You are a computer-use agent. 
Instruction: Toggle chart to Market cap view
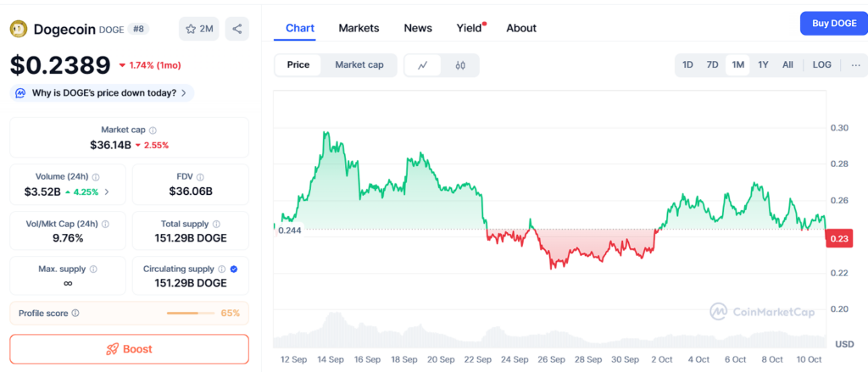(359, 64)
